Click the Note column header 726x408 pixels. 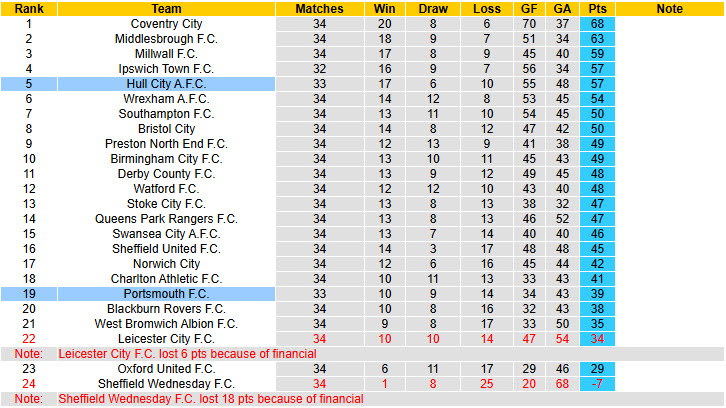coord(669,8)
